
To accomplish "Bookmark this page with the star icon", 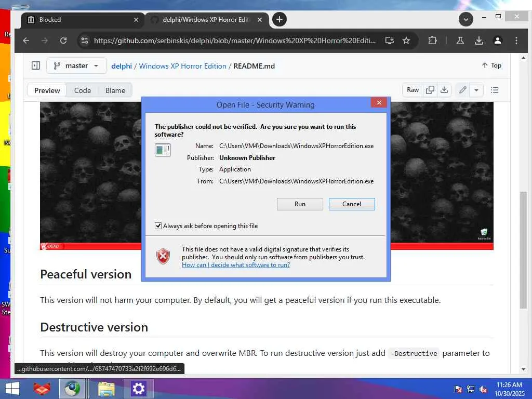I will [406, 41].
